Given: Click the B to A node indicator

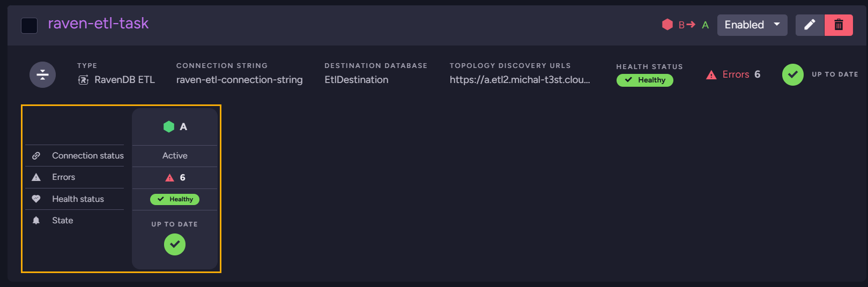Looking at the screenshot, I should click(x=694, y=25).
